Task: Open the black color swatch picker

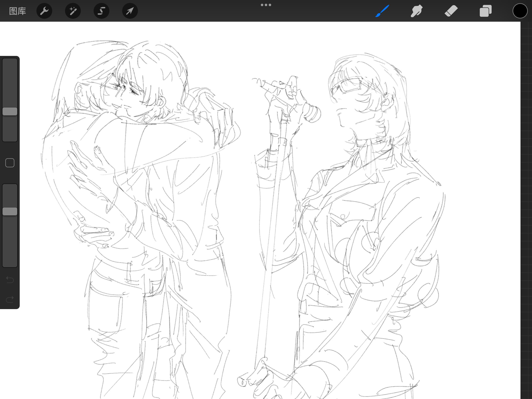Action: pyautogui.click(x=520, y=11)
